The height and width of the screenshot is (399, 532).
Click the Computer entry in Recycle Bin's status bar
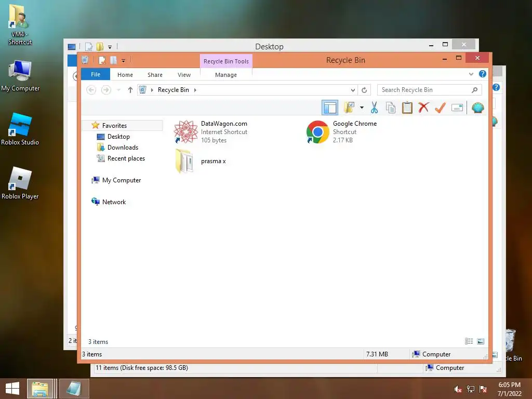pyautogui.click(x=431, y=354)
